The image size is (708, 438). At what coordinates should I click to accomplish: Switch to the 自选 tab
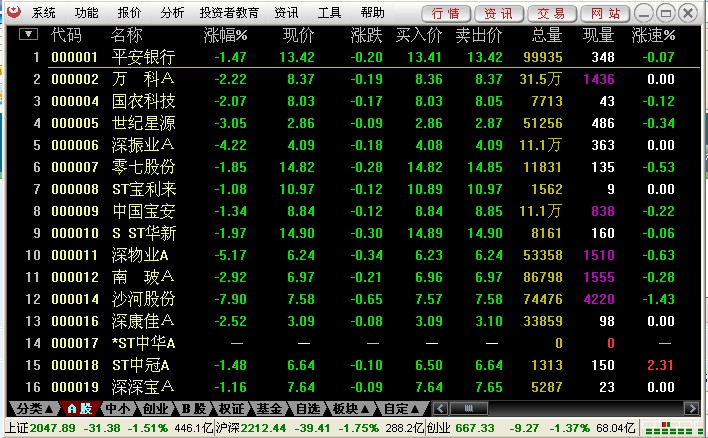[x=307, y=409]
